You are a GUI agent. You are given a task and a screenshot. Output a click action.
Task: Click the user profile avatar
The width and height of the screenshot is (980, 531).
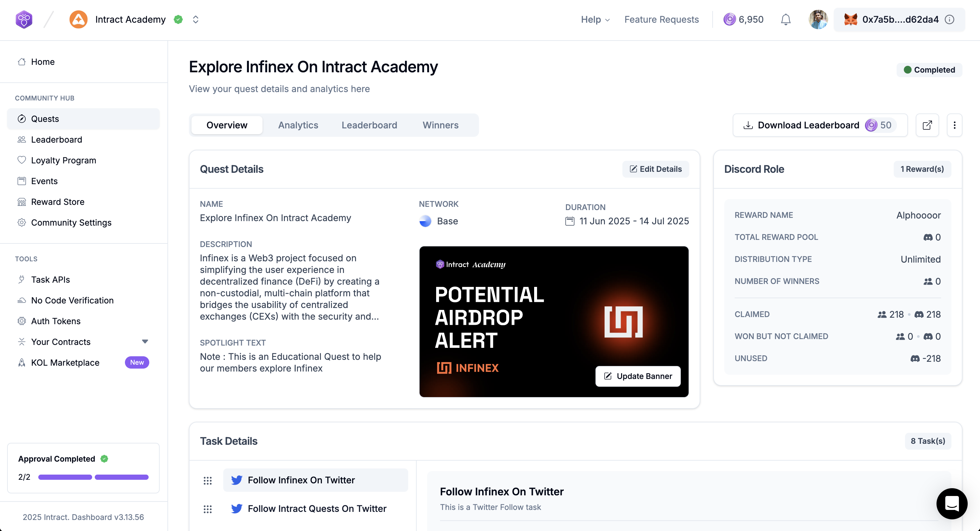(817, 19)
